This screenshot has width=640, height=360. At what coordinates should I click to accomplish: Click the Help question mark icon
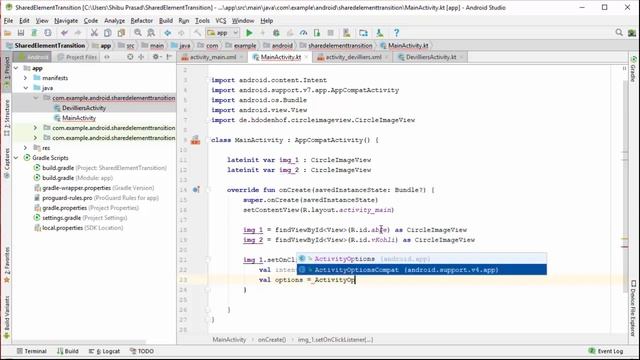click(396, 33)
